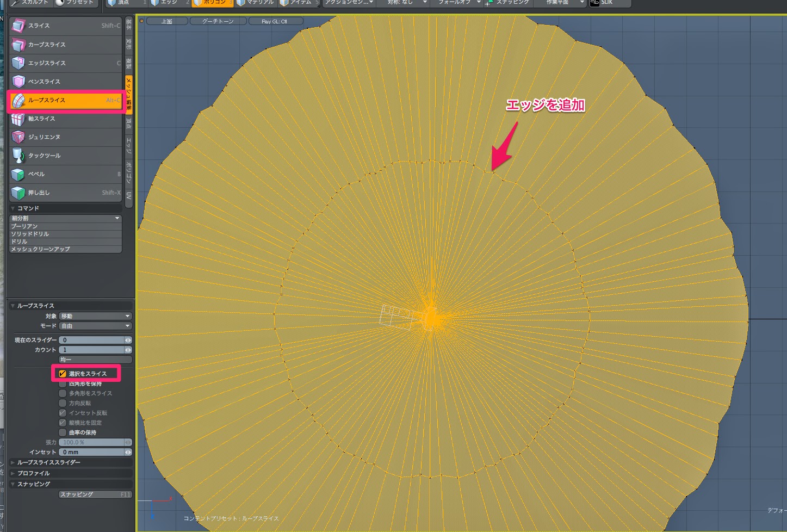
Task: Run the ソリッドドリル command
Action: 66,234
